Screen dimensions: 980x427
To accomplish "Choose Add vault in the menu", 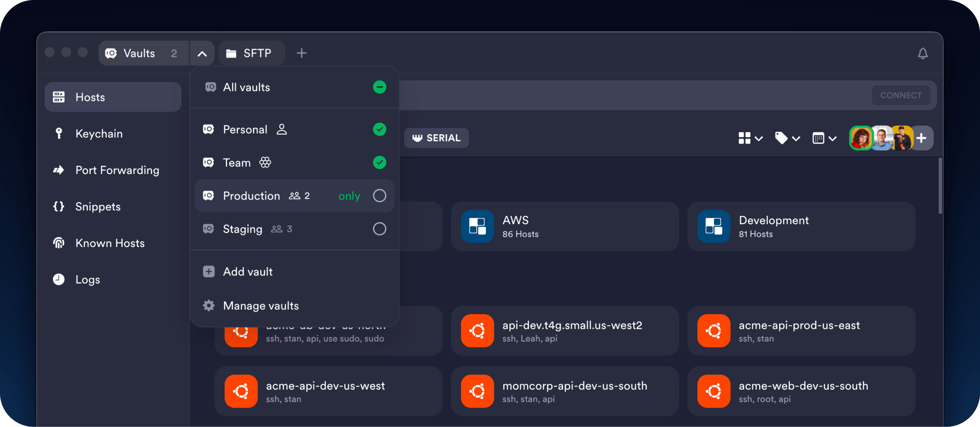I will [247, 271].
